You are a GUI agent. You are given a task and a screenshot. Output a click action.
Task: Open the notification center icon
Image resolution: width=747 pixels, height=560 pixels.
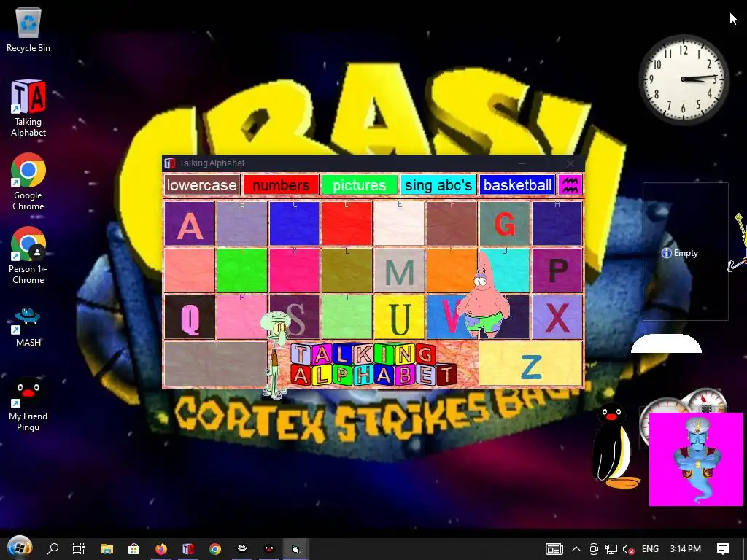[723, 549]
